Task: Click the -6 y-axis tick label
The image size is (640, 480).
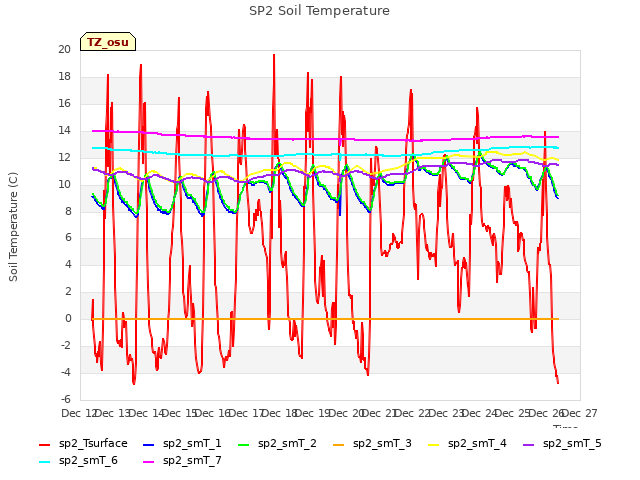Action: pos(66,400)
